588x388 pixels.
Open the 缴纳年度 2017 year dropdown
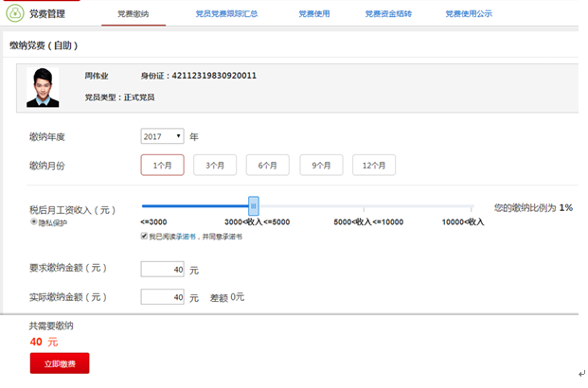[163, 136]
